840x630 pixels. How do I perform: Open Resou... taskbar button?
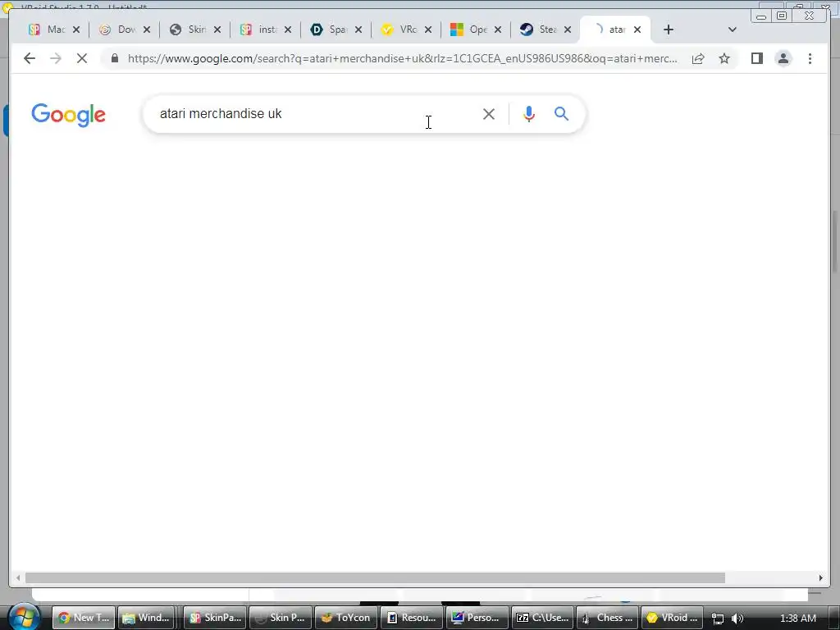pyautogui.click(x=412, y=618)
